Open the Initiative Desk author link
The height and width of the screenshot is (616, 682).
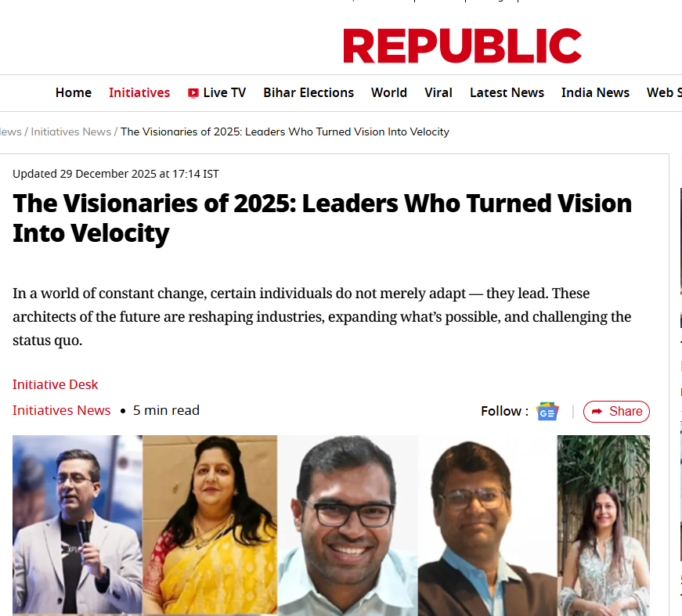tap(55, 384)
